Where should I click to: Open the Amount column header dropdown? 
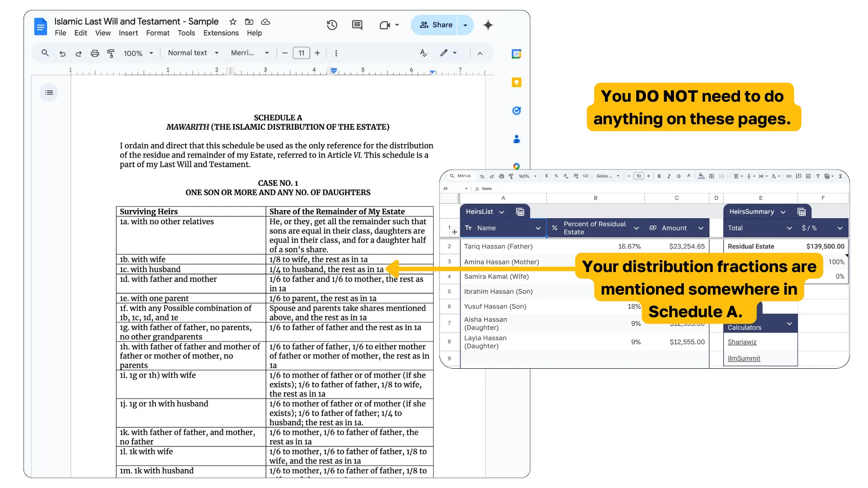tap(701, 228)
